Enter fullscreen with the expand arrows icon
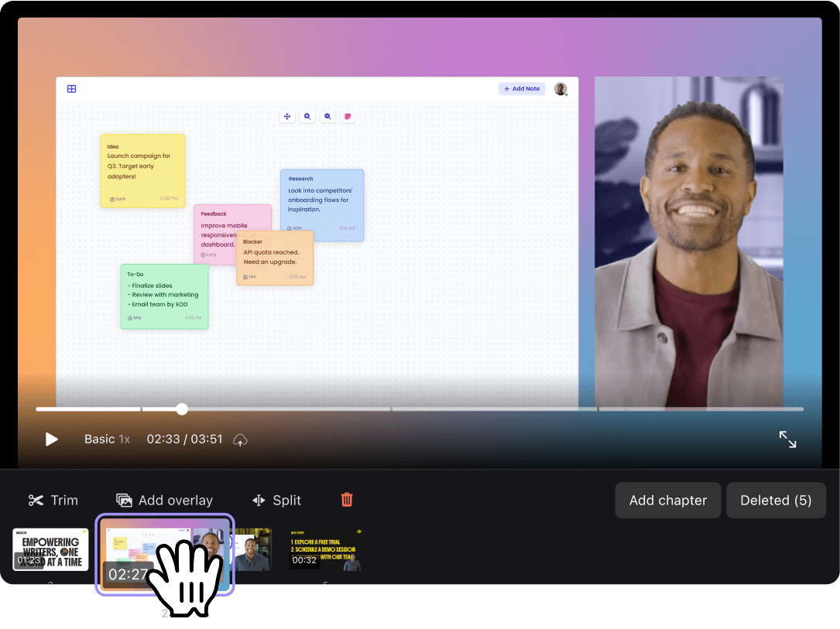840x629 pixels. [x=787, y=439]
